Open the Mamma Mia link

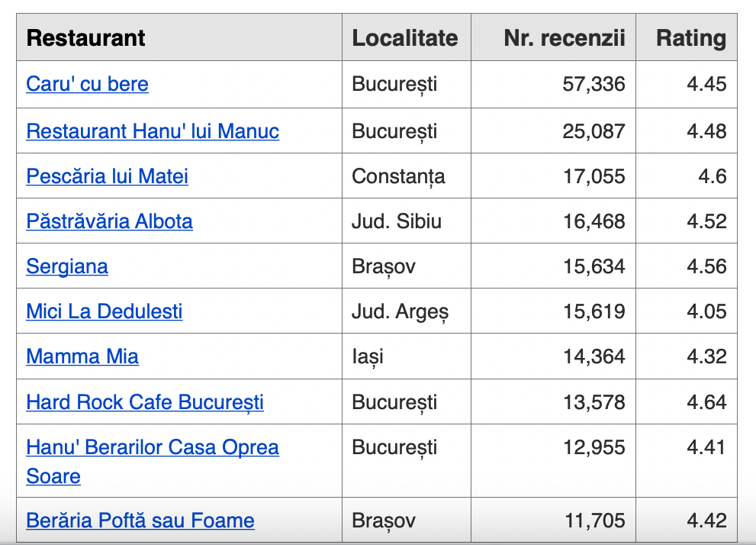coord(82,356)
